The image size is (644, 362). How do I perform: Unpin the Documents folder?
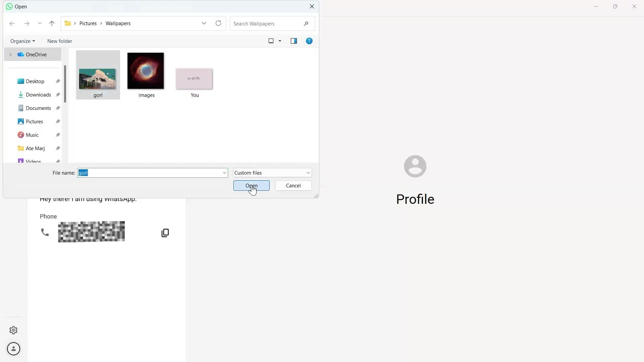[58, 108]
